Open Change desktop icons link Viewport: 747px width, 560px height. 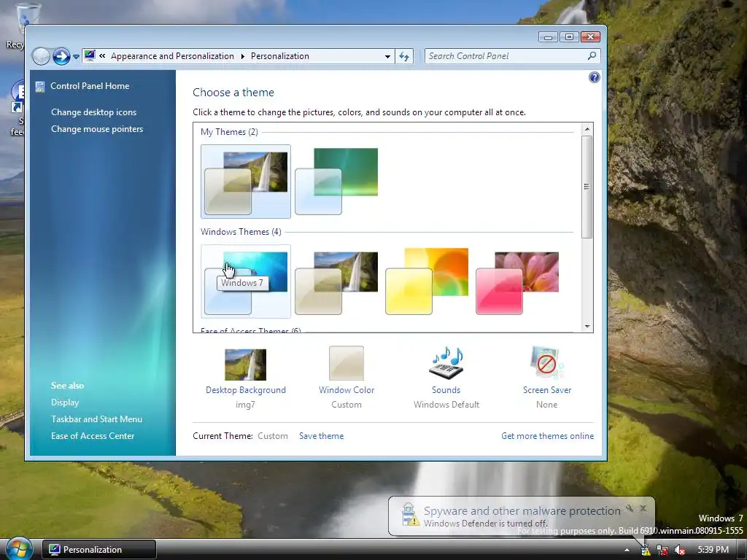coord(94,112)
